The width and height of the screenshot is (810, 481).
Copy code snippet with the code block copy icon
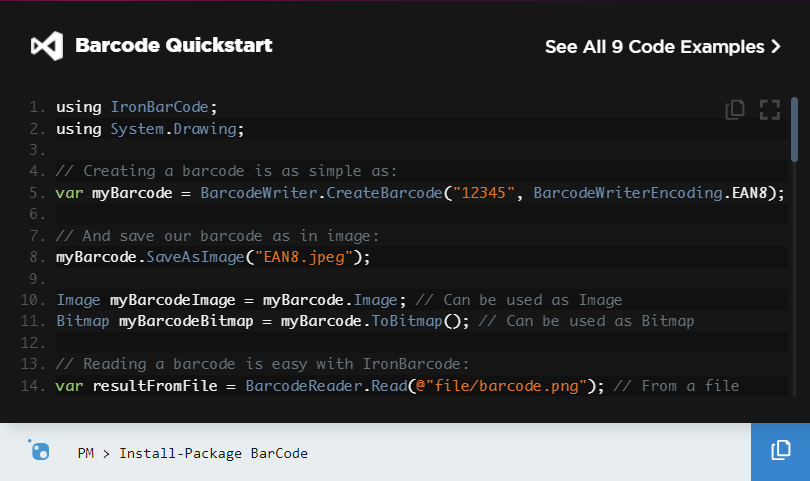(x=735, y=110)
